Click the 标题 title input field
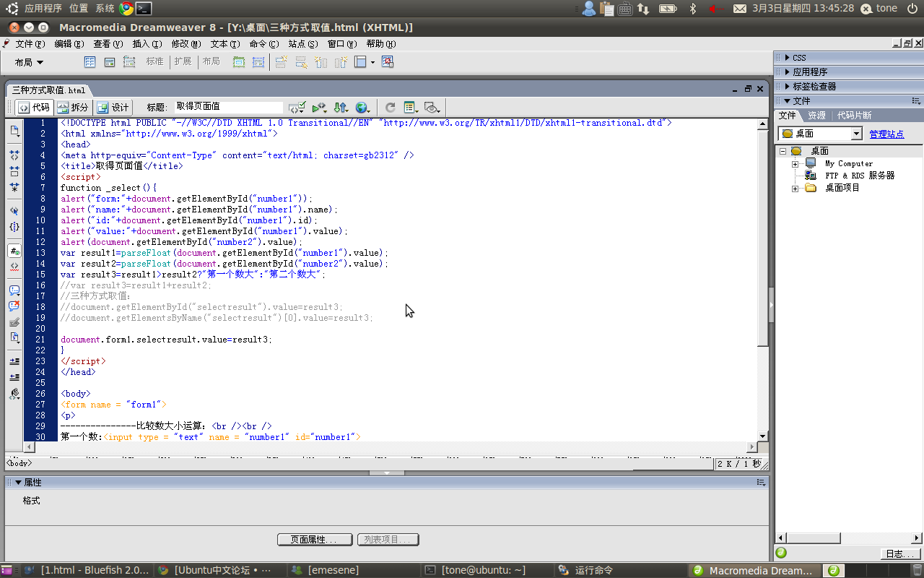 point(230,107)
